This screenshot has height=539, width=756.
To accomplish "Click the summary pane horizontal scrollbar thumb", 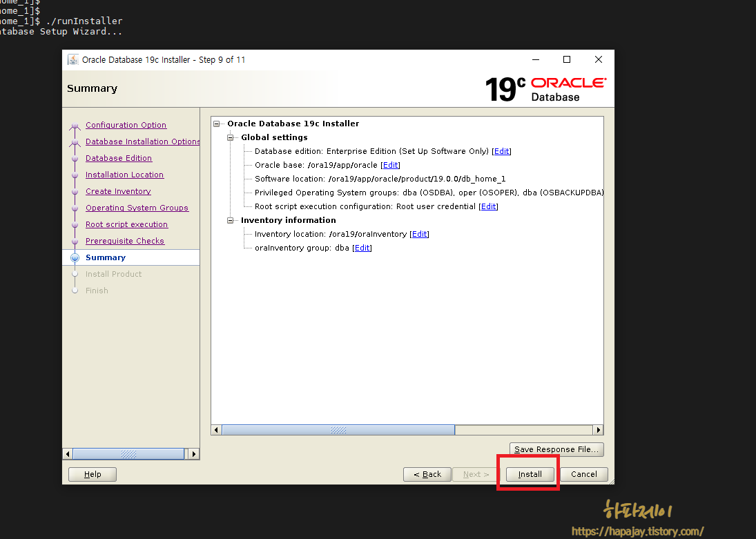I will pos(338,430).
